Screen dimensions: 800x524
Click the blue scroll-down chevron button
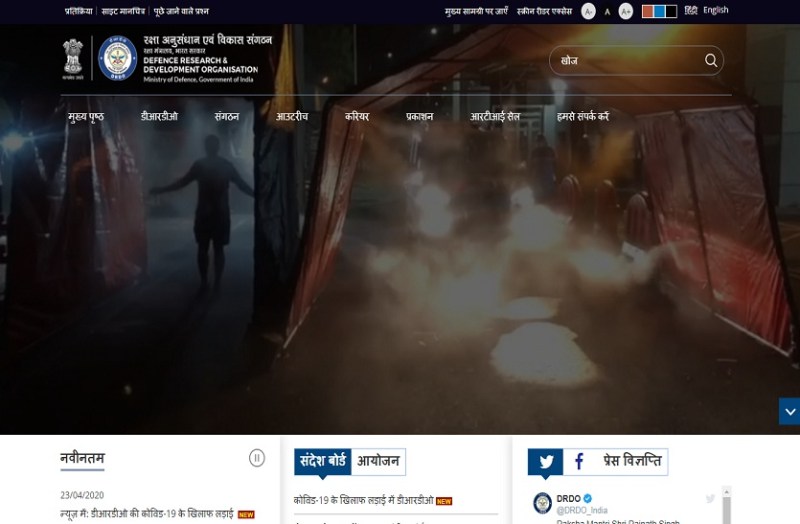pyautogui.click(x=789, y=411)
